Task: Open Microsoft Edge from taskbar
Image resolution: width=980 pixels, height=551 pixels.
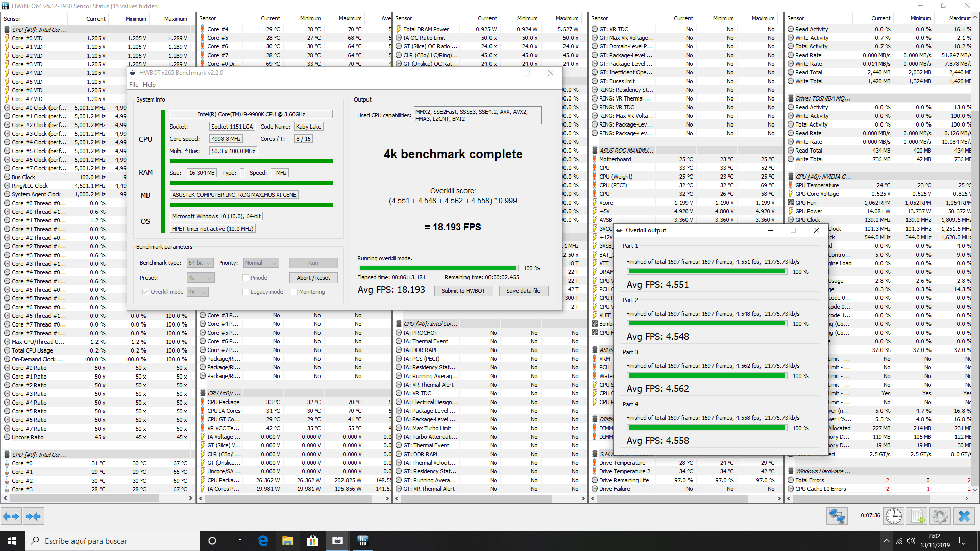Action: [263, 541]
